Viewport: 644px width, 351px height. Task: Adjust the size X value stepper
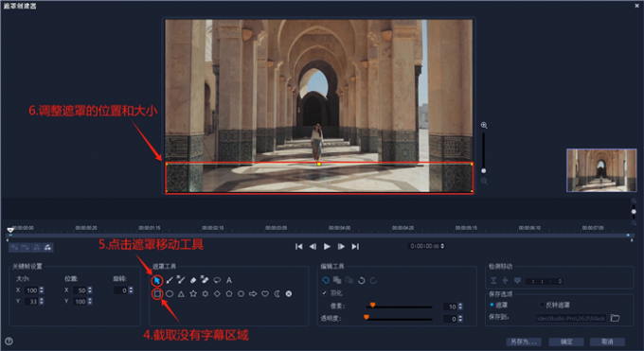[41, 290]
